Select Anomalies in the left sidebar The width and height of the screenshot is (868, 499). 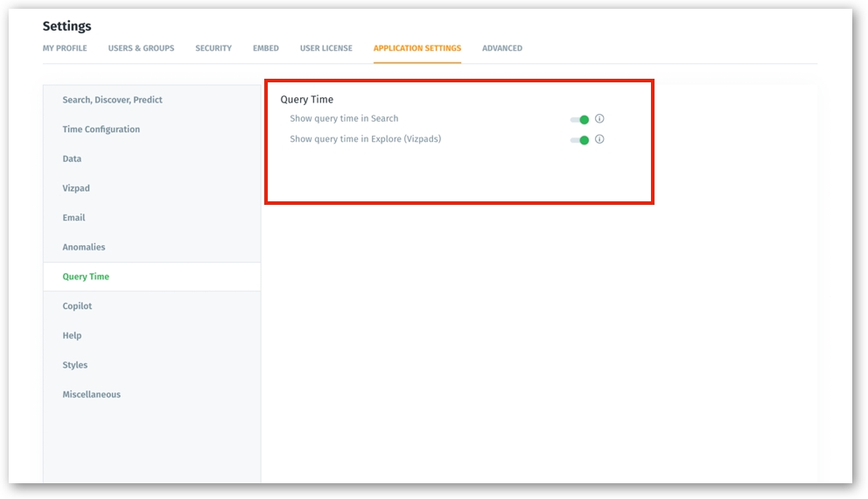(83, 248)
